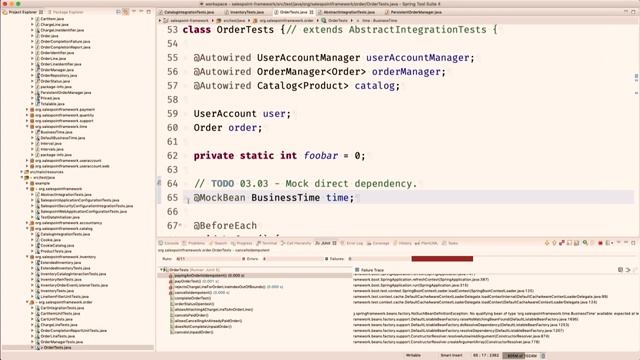The width and height of the screenshot is (640, 360).
Task: Open the Problems view tab
Action: pos(193,243)
